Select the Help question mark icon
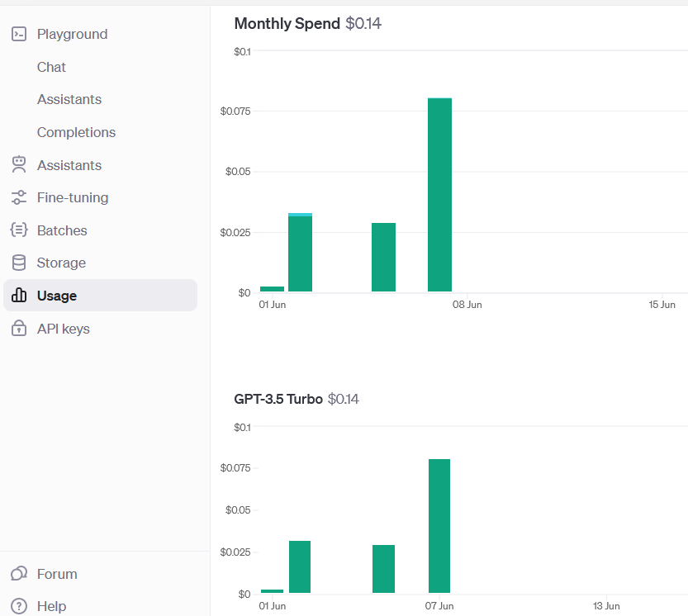This screenshot has height=616, width=688. pyautogui.click(x=19, y=606)
